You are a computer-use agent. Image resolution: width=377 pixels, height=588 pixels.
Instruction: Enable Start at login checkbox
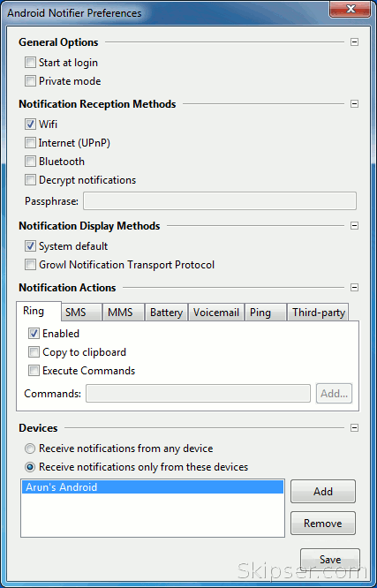tap(30, 63)
